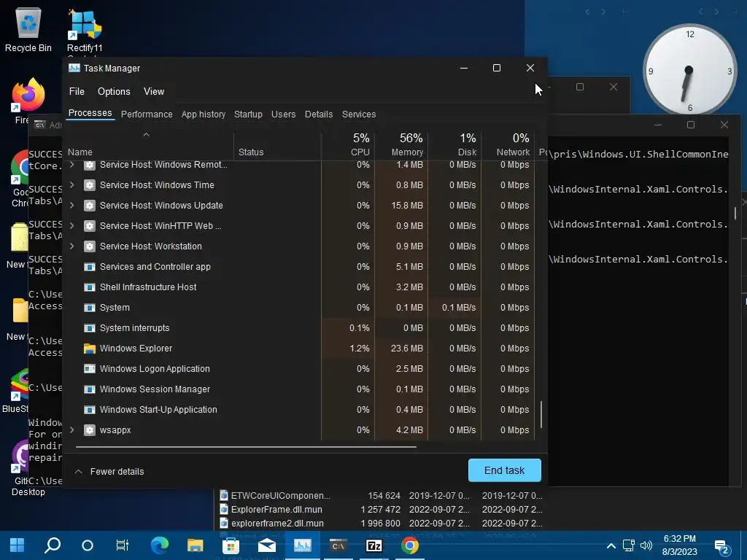Viewport: 747px width, 560px height.
Task: Open the Rectify11 desktop shortcut
Action: click(x=85, y=31)
